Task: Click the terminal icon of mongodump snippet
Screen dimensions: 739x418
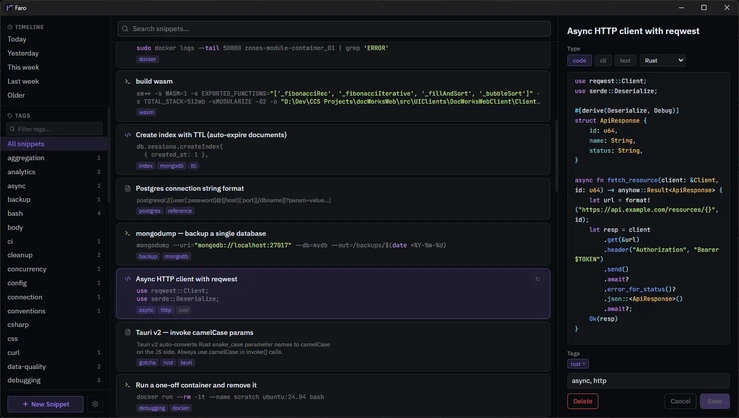Action: click(x=127, y=234)
